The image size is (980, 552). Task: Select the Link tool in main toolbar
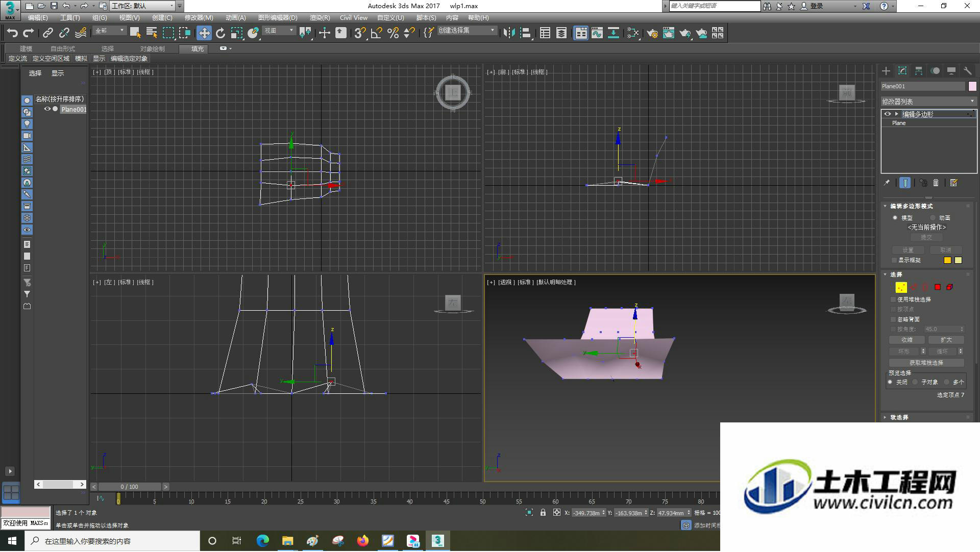click(x=48, y=33)
